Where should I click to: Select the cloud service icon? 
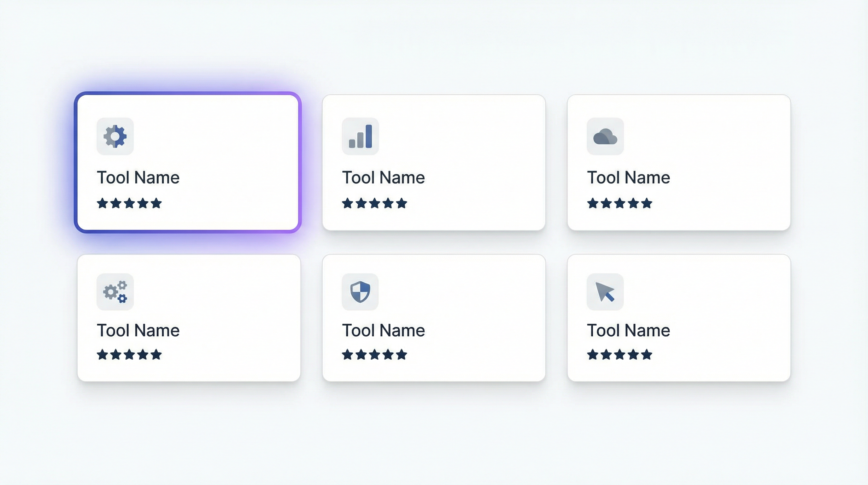(605, 136)
